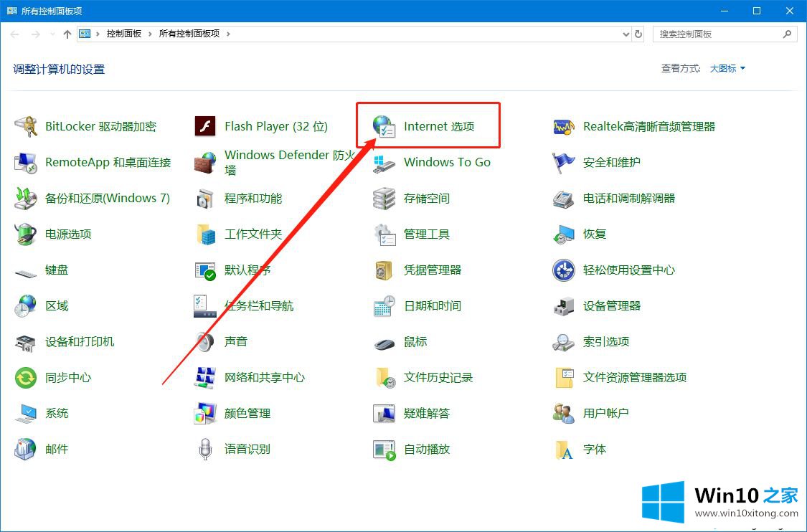
Task: Click the control panel address bar icon
Action: tap(85, 34)
